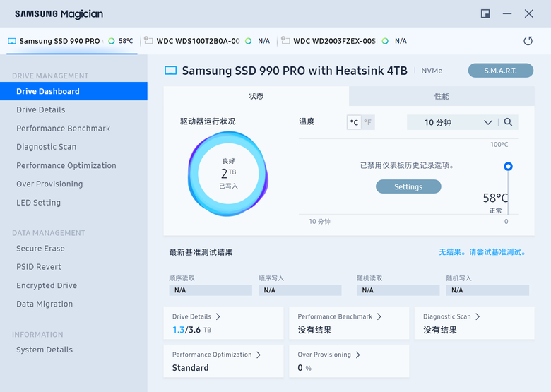The image size is (551, 392).
Task: Click the temperature search magnifier icon
Action: coord(508,122)
